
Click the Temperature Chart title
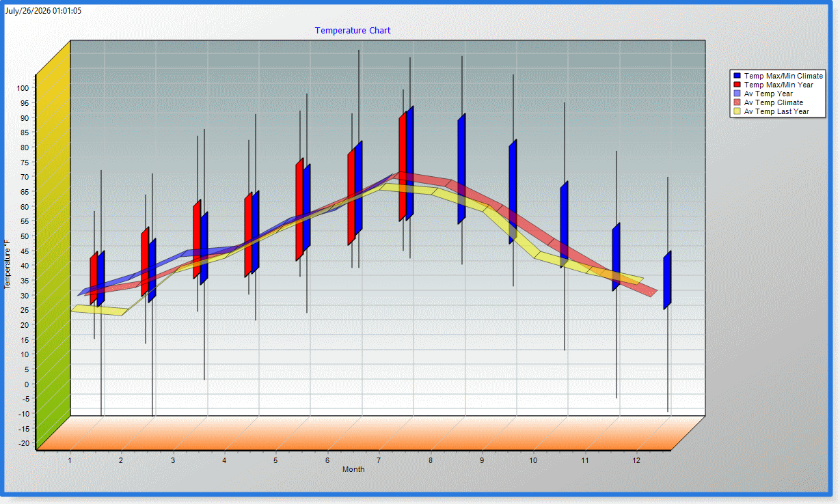click(353, 31)
